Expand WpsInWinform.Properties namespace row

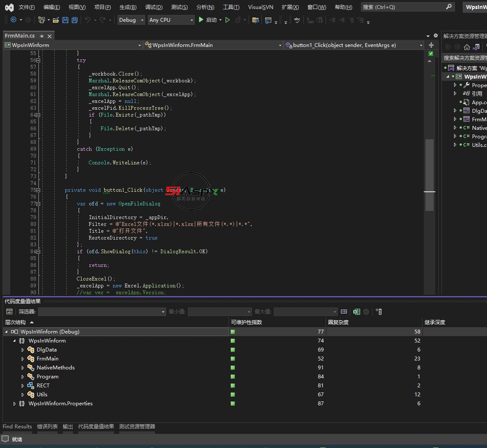pyautogui.click(x=15, y=404)
